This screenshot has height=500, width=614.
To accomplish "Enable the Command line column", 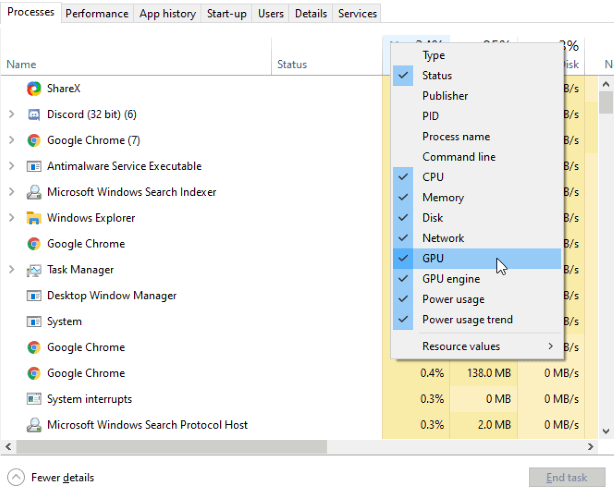I will [x=477, y=157].
